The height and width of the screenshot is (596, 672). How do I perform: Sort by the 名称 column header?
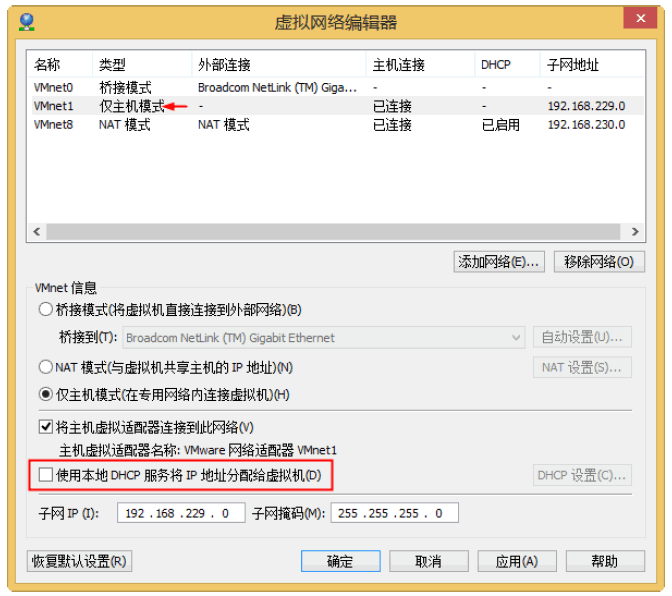point(60,65)
